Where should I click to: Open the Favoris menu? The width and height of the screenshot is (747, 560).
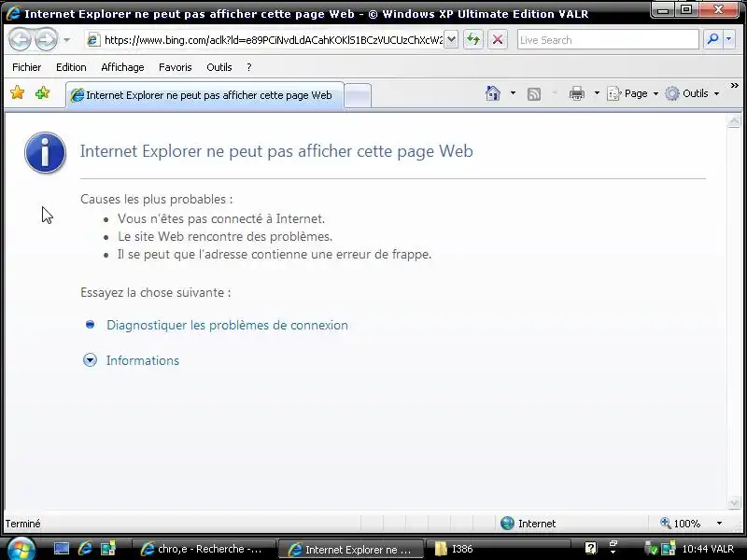176,67
